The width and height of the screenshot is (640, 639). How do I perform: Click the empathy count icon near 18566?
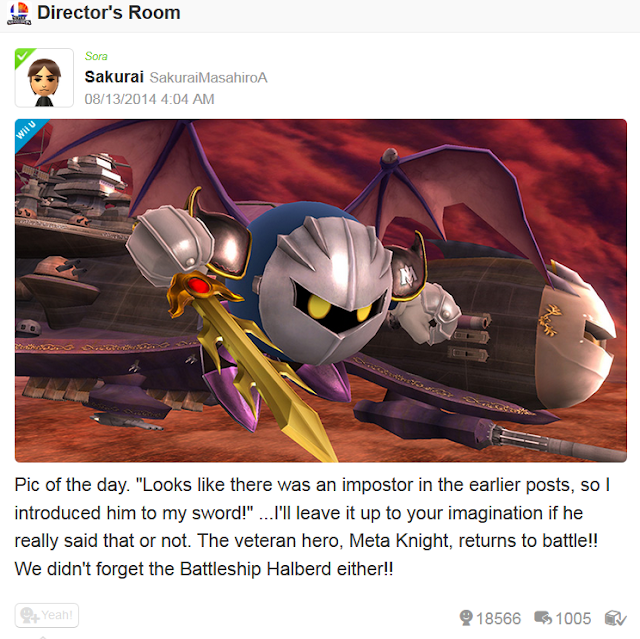coord(466,618)
